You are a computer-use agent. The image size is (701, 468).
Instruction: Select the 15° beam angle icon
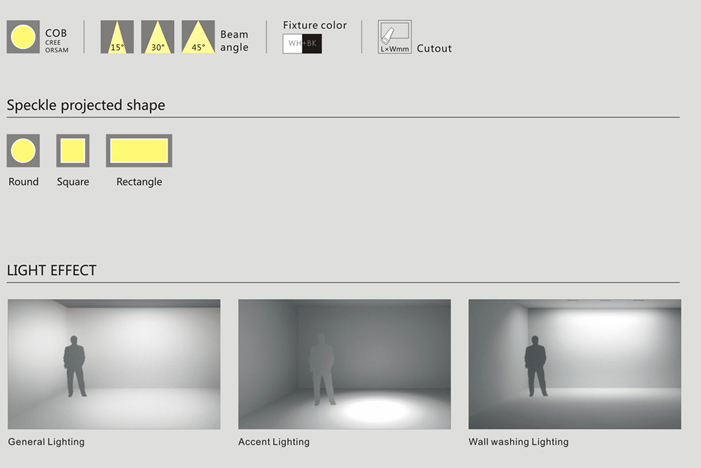coord(117,37)
